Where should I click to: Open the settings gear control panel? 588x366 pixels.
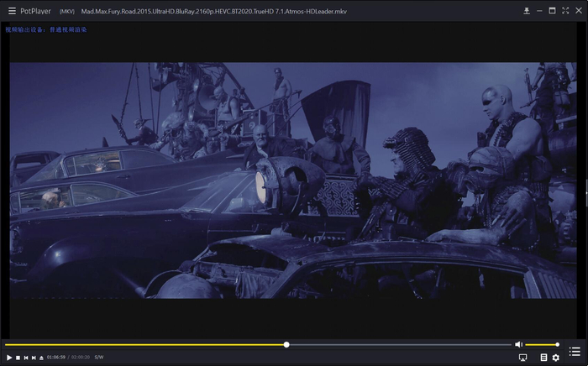coord(556,358)
